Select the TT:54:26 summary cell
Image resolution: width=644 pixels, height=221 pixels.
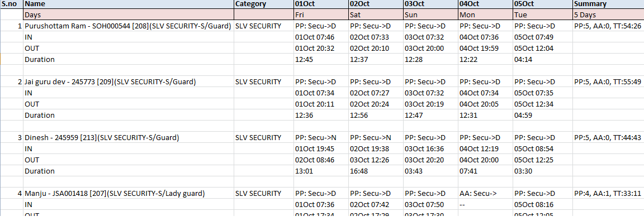tap(608, 26)
